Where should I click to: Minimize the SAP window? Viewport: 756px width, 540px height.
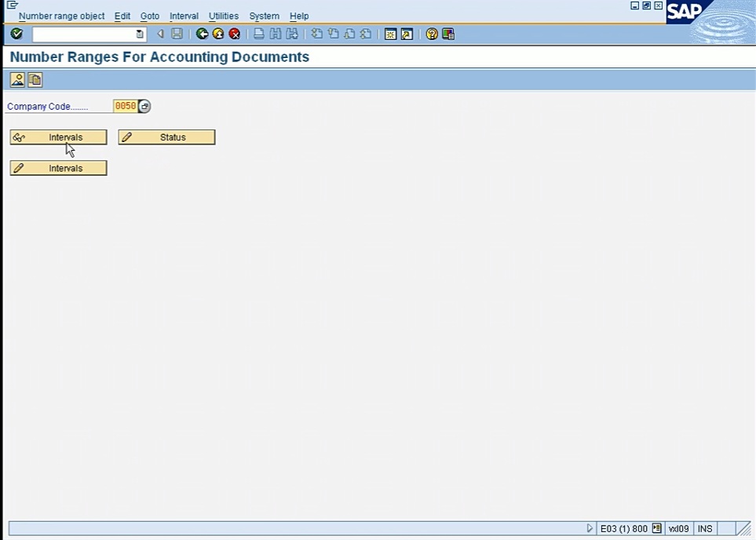point(635,5)
